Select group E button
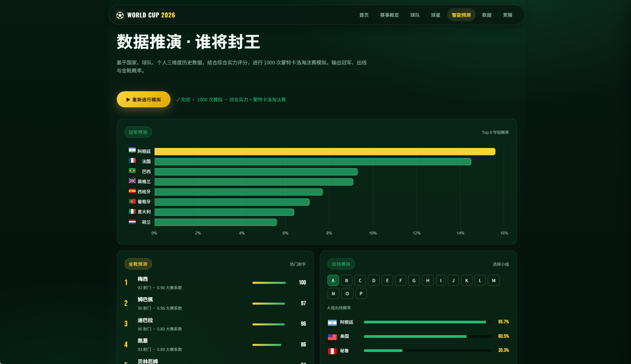 pyautogui.click(x=387, y=280)
